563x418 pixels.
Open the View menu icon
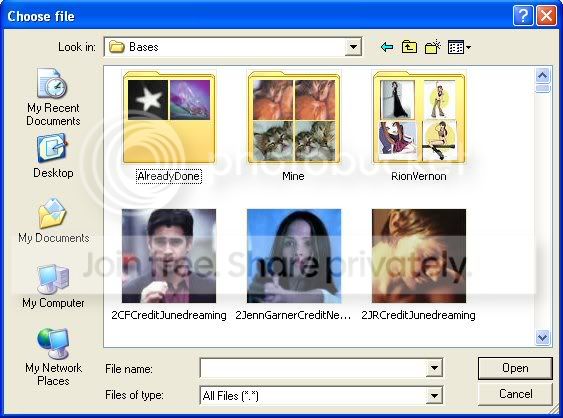(459, 47)
